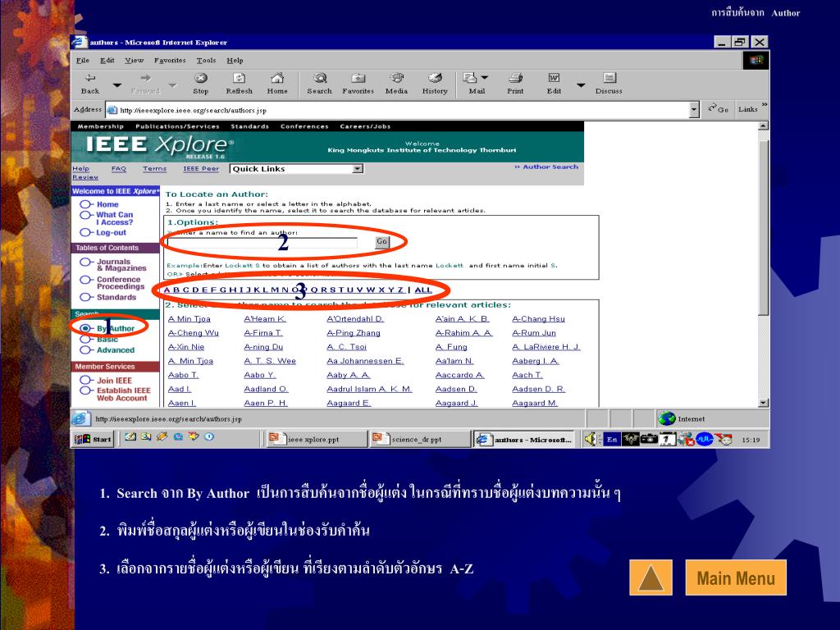Image resolution: width=840 pixels, height=630 pixels.
Task: Click the Conferences nav tab
Action: (x=304, y=126)
